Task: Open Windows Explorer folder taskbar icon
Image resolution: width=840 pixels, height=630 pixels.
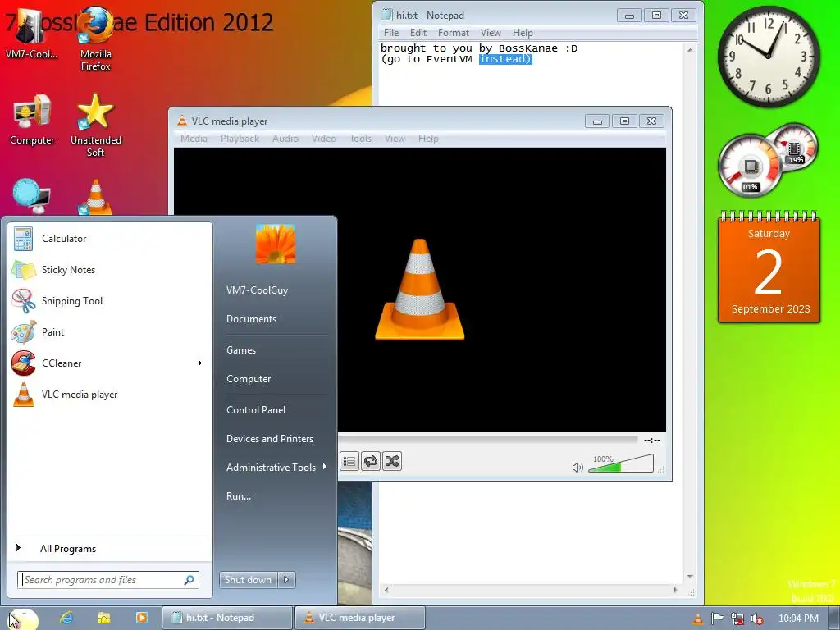Action: [x=104, y=618]
